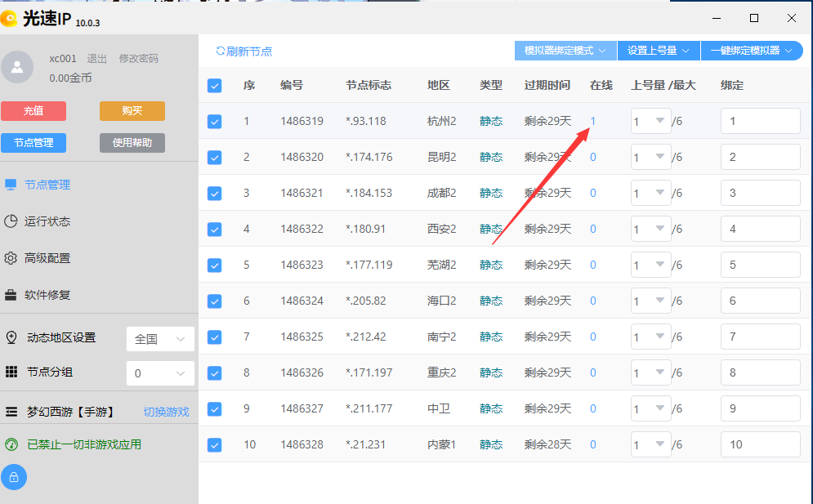This screenshot has width=813, height=504.
Task: Open 运行状态 in the sidebar menu
Action: [47, 221]
